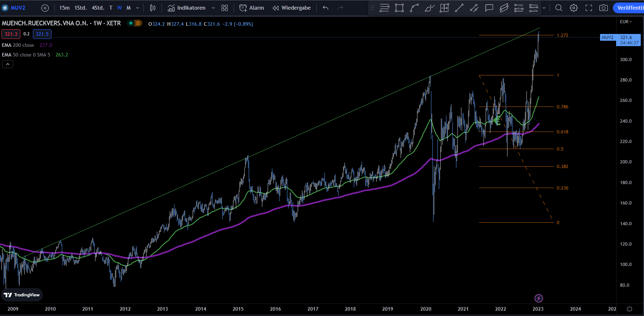Viewport: 644px width, 316px height.
Task: Select the trend line drawing tool
Action: 459,8
